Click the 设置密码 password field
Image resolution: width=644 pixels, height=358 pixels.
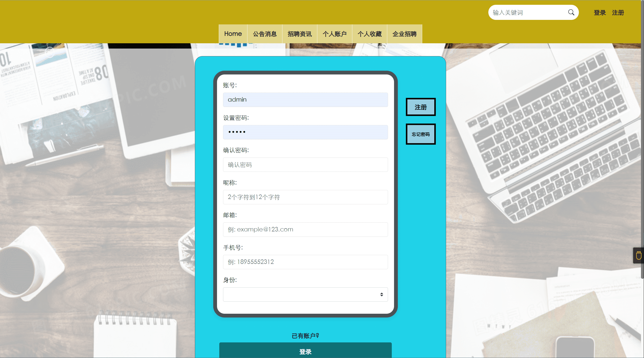click(x=305, y=132)
